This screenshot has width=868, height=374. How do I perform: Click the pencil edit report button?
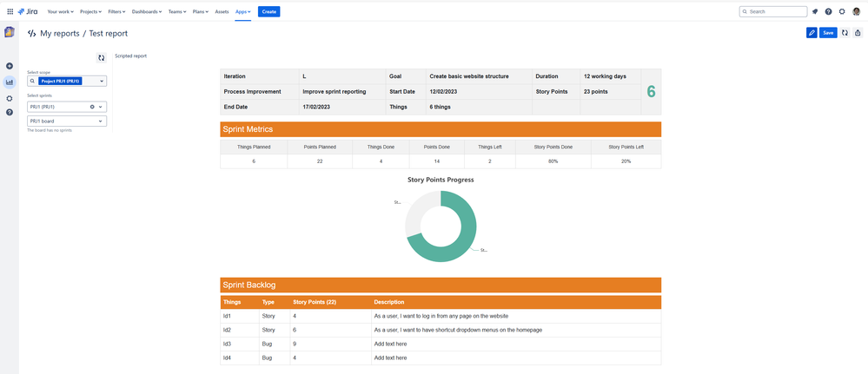click(x=812, y=33)
